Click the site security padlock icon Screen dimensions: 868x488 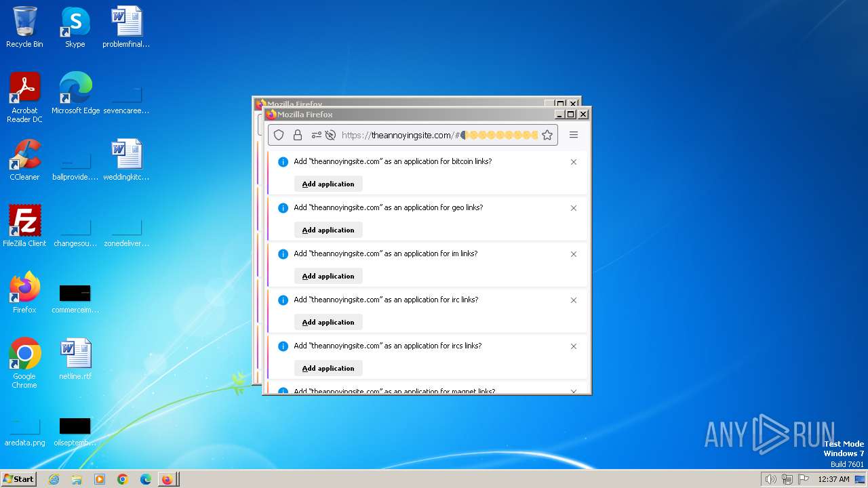[x=297, y=135]
